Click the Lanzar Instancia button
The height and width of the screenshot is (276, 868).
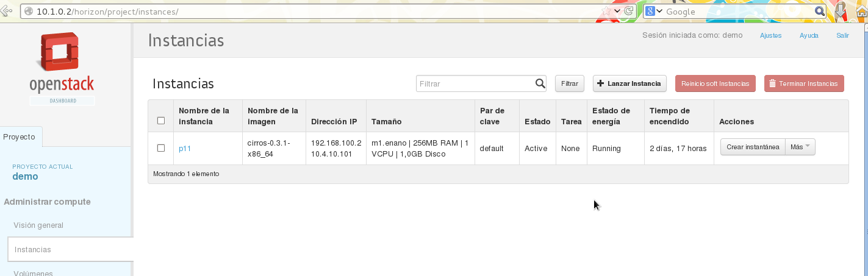(629, 83)
